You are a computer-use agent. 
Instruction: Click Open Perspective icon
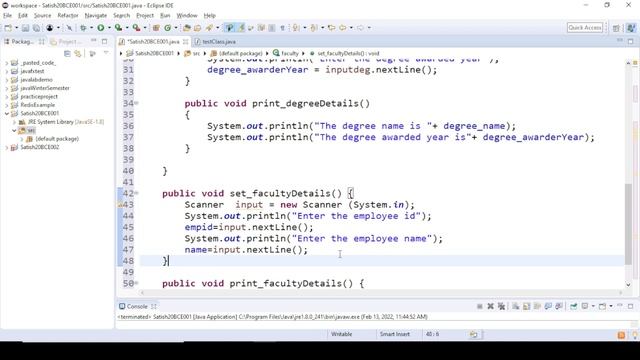[616, 28]
